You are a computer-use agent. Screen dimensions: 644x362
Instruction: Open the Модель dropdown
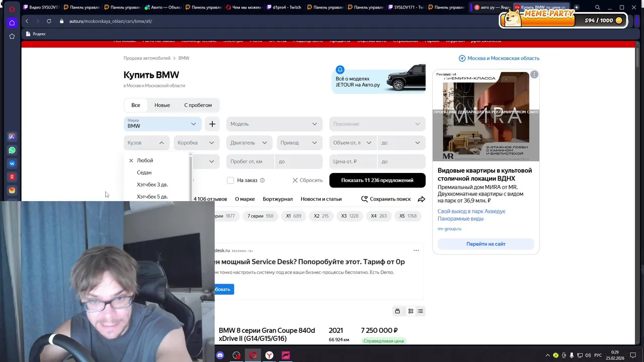pyautogui.click(x=274, y=124)
